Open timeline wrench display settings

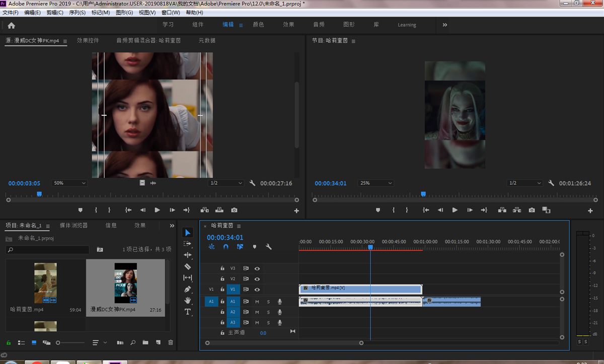pyautogui.click(x=269, y=247)
